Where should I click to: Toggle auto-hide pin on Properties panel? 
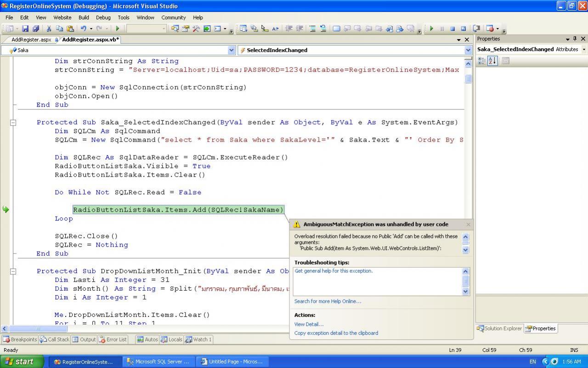tap(575, 39)
